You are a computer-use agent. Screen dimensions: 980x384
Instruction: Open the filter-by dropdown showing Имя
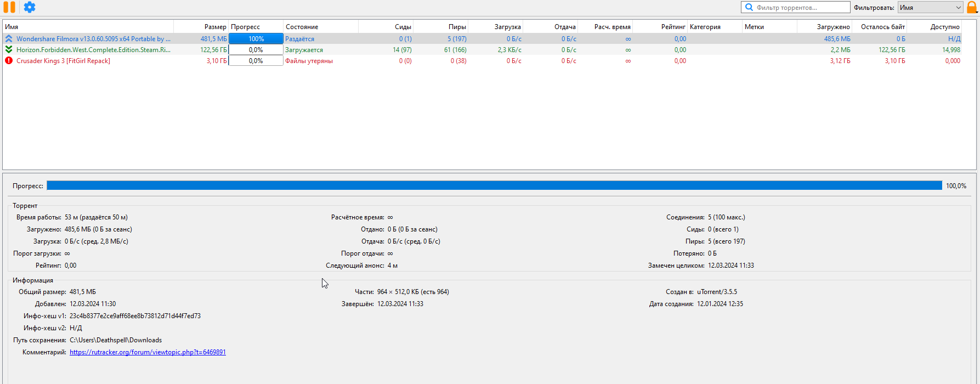pyautogui.click(x=931, y=7)
